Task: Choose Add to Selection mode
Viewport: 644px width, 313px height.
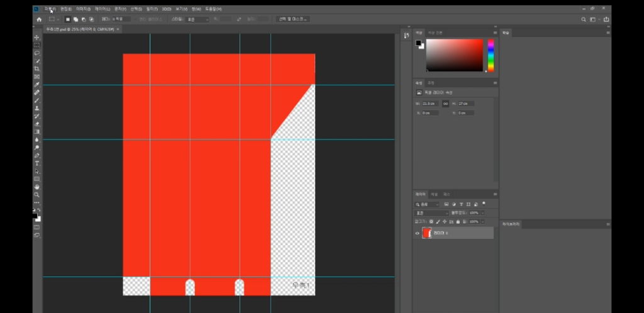Action: coord(75,19)
